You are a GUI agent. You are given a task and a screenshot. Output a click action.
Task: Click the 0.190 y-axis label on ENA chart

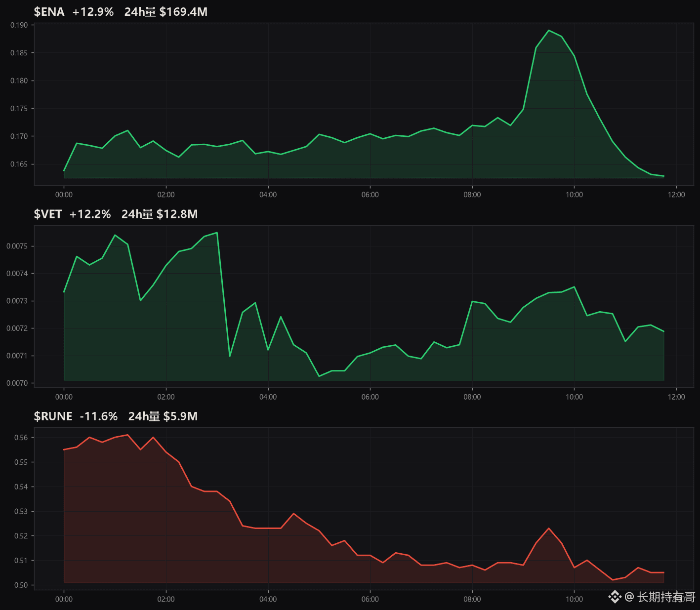19,25
